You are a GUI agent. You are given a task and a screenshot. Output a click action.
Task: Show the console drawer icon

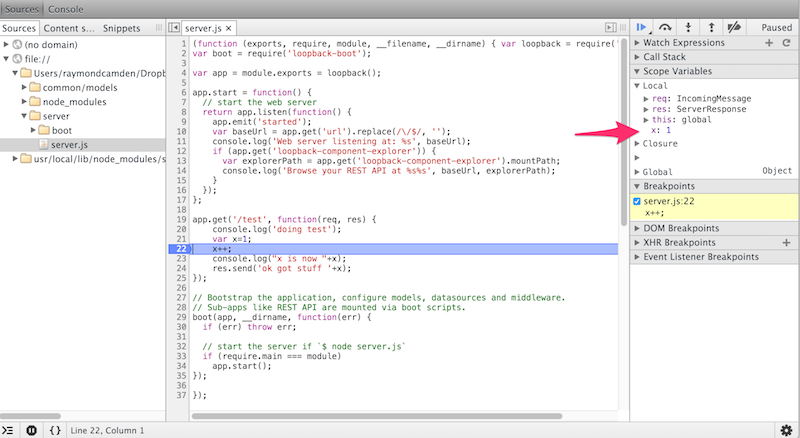click(x=8, y=430)
